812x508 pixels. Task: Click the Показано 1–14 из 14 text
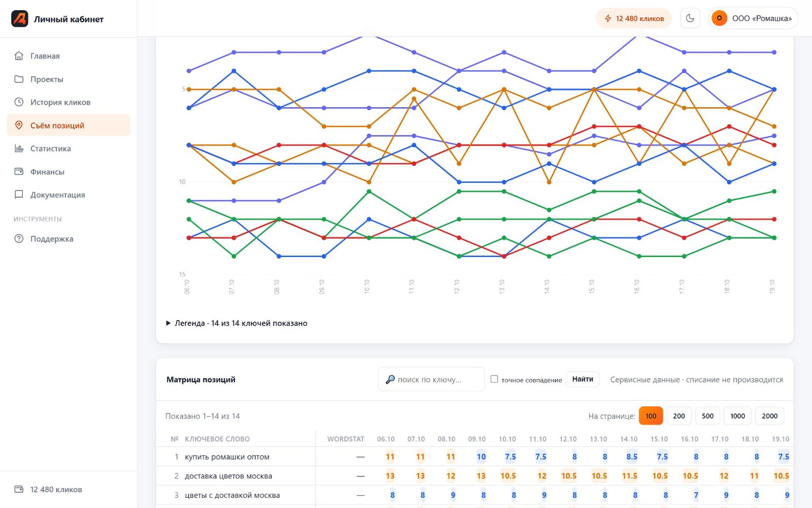[x=202, y=416]
